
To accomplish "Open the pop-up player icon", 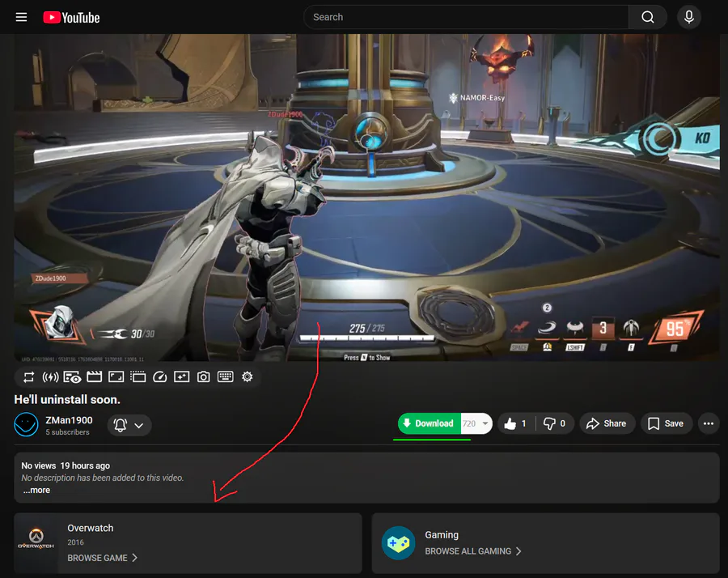I will (138, 376).
